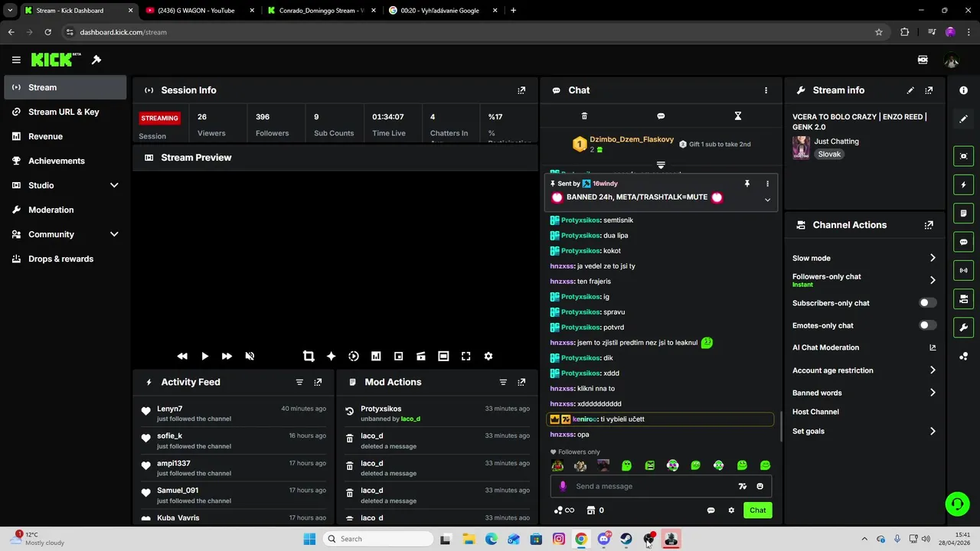Open Stream URL & Key page

pyautogui.click(x=65, y=112)
